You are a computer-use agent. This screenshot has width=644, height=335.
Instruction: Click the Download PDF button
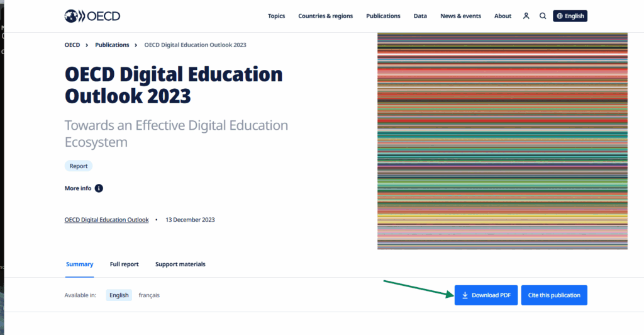[x=486, y=295]
